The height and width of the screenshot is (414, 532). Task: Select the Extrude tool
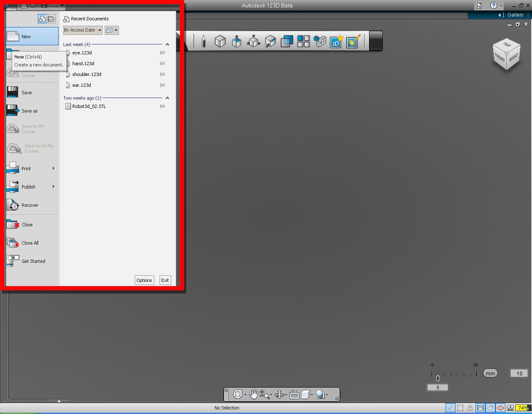point(237,41)
